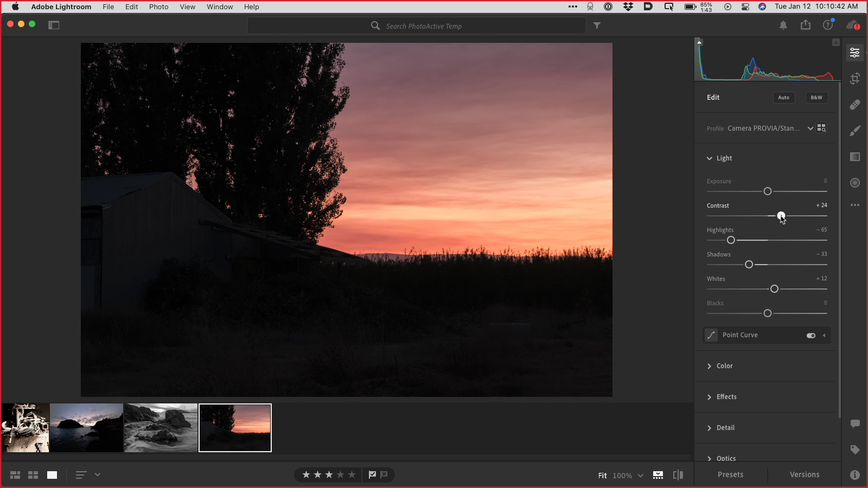Image resolution: width=868 pixels, height=488 pixels.
Task: Click the Highlights slider handle
Action: (x=731, y=240)
